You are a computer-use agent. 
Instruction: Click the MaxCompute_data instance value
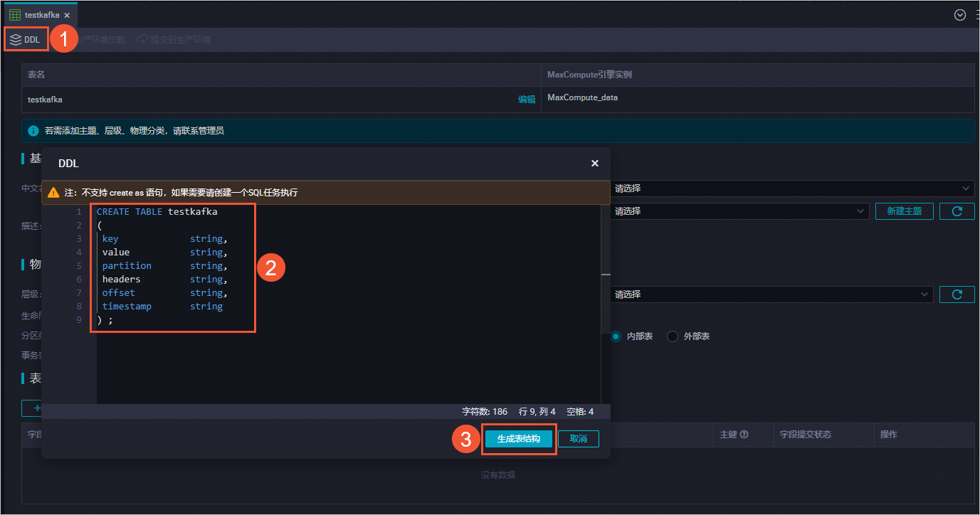582,97
